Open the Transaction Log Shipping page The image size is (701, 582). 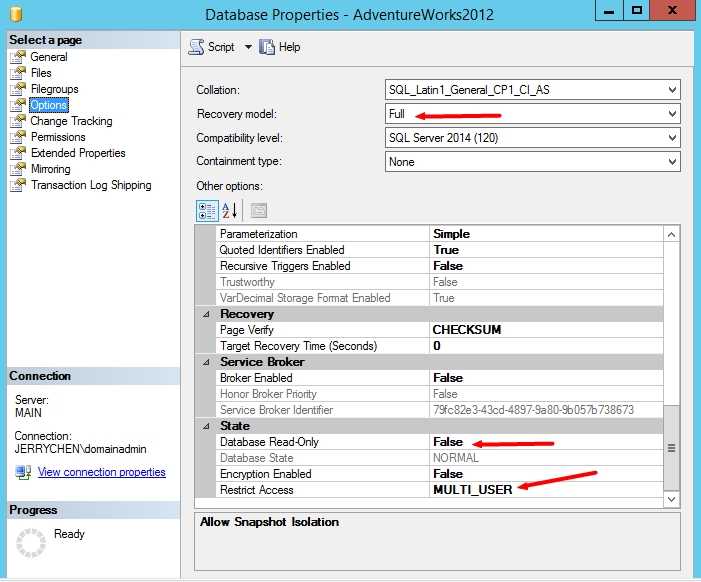[91, 185]
